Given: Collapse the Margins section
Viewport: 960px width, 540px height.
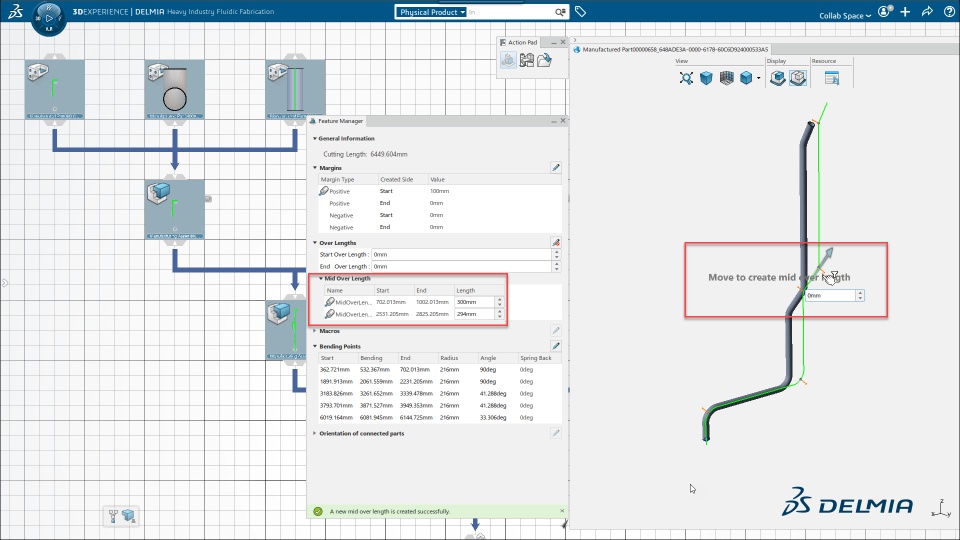Looking at the screenshot, I should tap(315, 168).
